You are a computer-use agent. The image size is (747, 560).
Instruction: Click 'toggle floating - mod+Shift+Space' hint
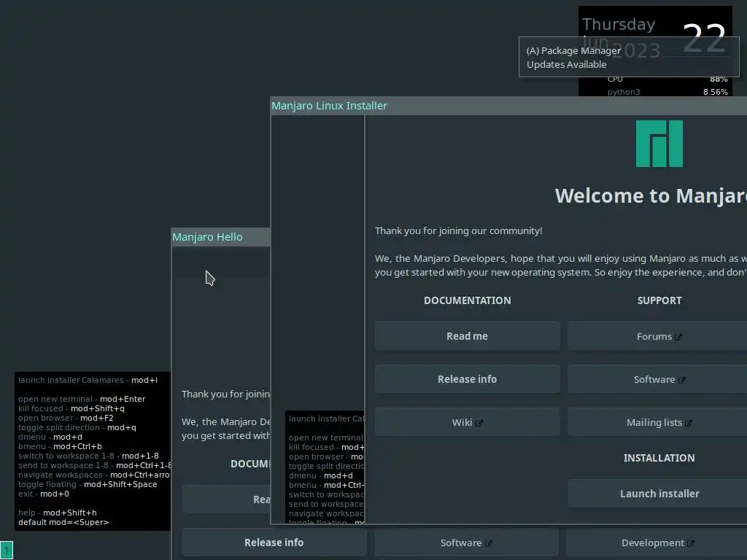coord(88,484)
